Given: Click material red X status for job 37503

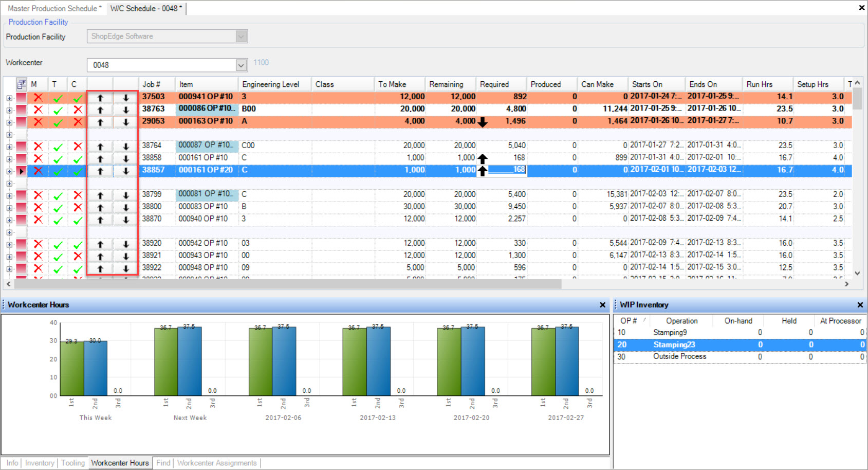Looking at the screenshot, I should point(38,97).
